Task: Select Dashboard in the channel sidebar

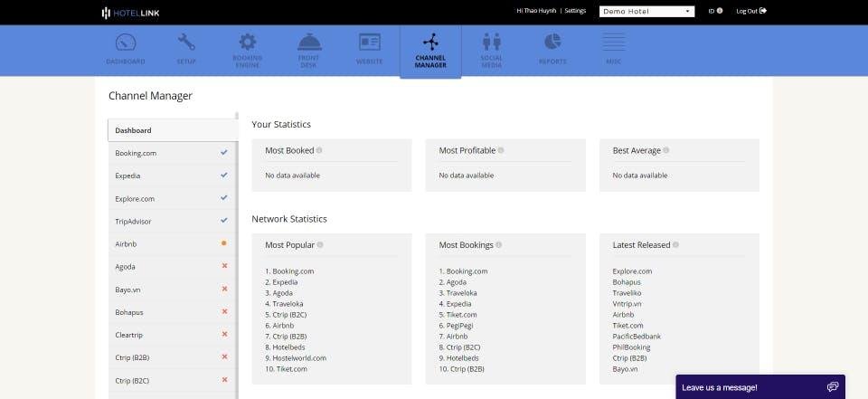Action: click(173, 130)
